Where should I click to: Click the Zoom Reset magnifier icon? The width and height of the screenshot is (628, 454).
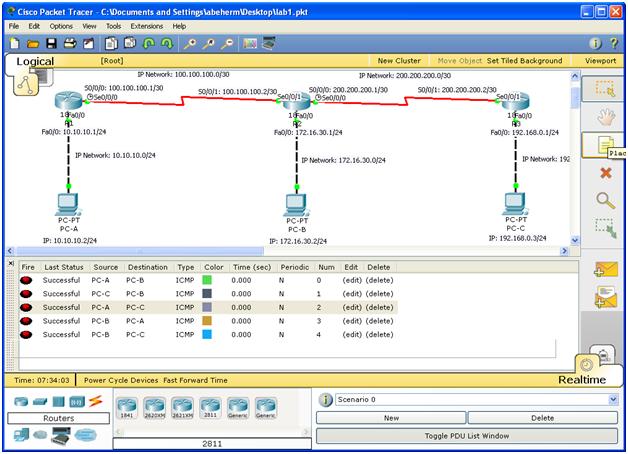click(208, 43)
